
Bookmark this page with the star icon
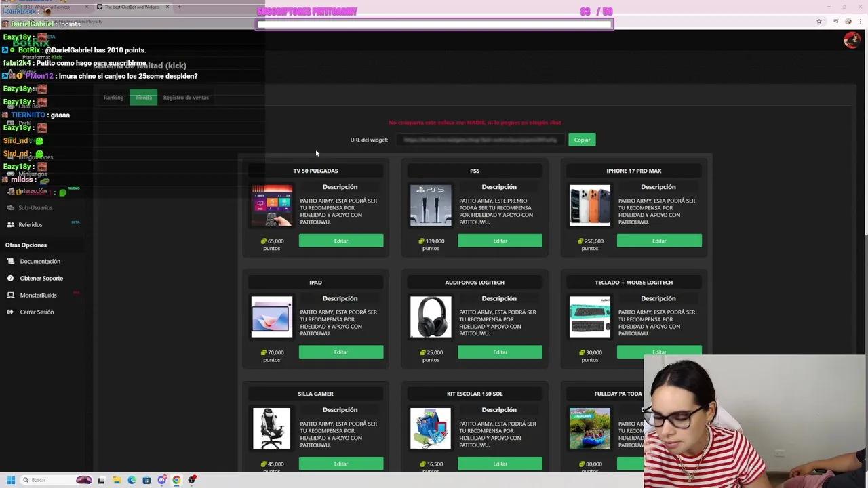click(819, 22)
